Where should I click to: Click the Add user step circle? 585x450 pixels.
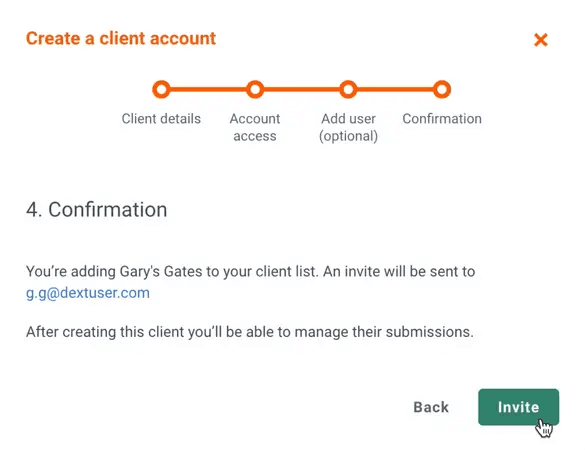point(348,90)
